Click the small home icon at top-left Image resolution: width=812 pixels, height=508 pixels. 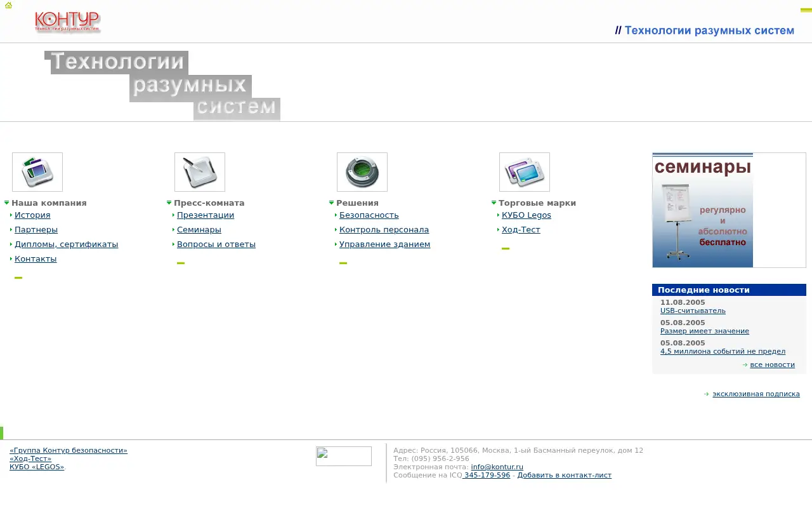[x=8, y=5]
